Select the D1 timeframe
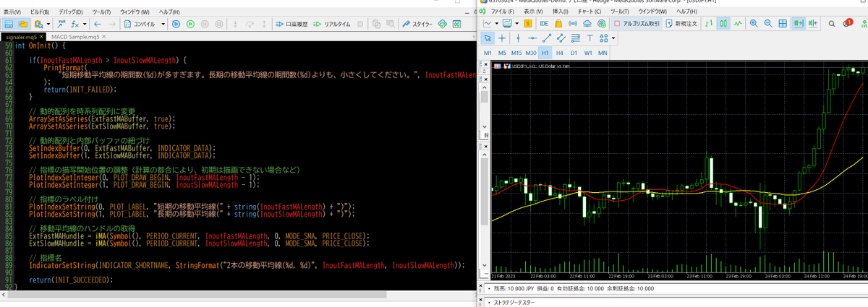 (574, 53)
